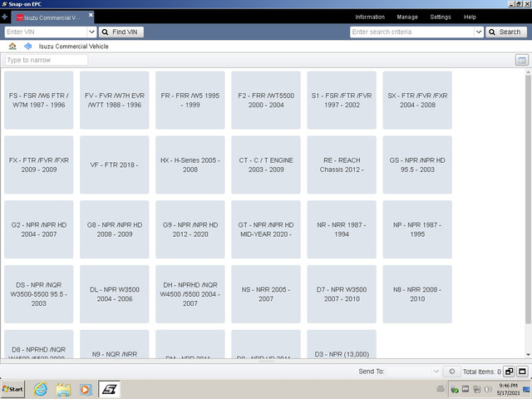Click the scrollbar down arrow
Viewport: 532px width, 399px height.
point(528,355)
